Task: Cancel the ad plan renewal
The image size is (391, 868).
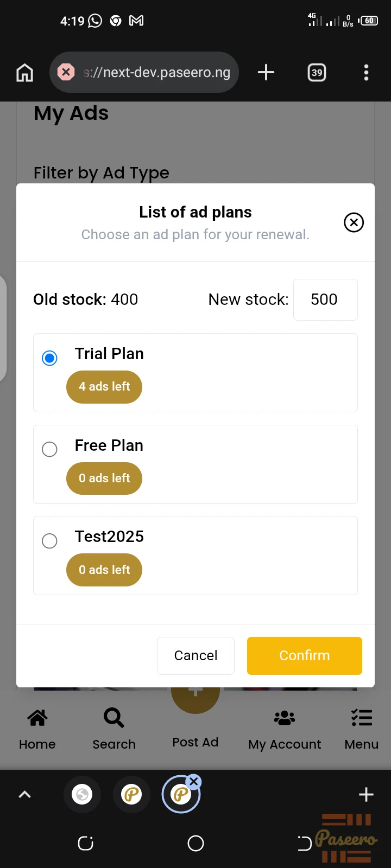Action: (x=195, y=656)
